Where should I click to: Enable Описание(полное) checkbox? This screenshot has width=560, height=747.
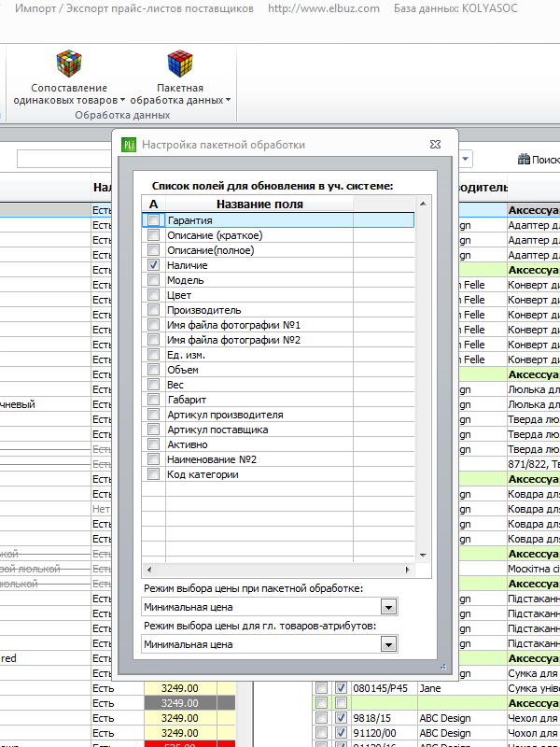[x=153, y=250]
